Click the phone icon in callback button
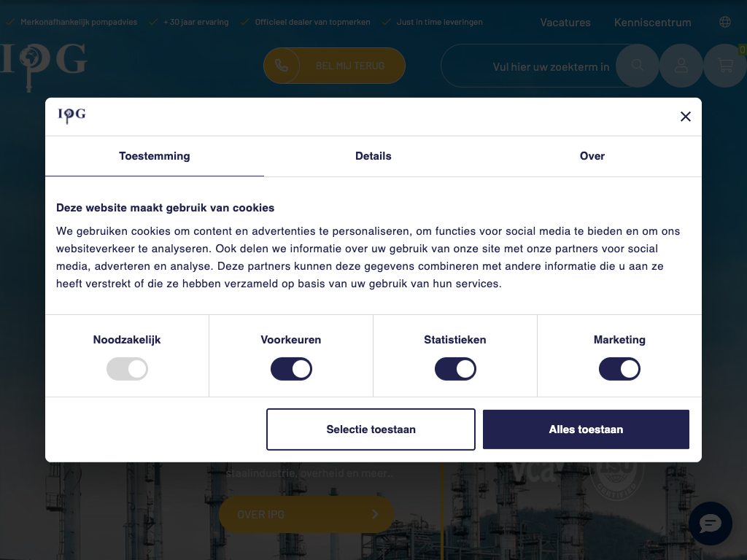Screen dimensions: 747x560 click(x=282, y=66)
